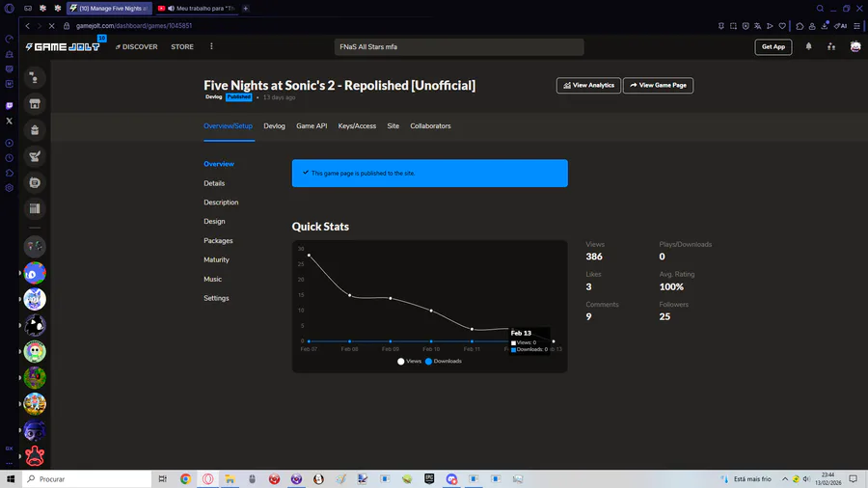Open the downloads icon in browser toolbar
The width and height of the screenshot is (868, 488).
coord(825,25)
